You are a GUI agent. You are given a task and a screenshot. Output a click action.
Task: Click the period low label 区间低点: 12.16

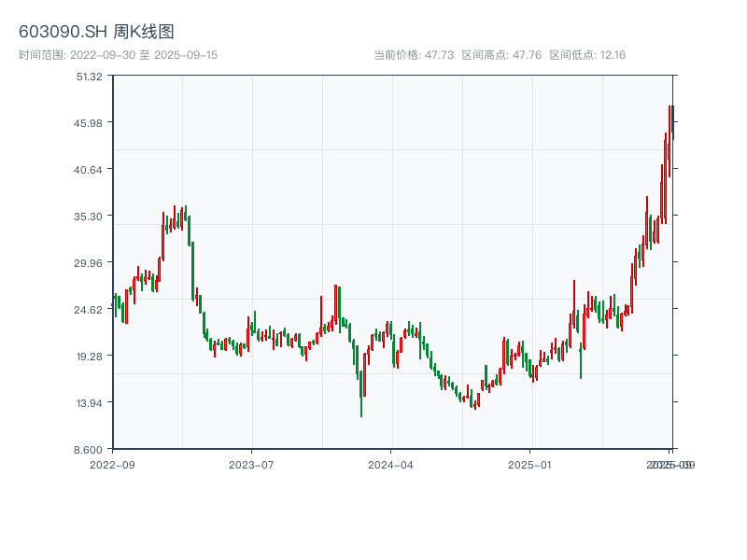point(587,55)
